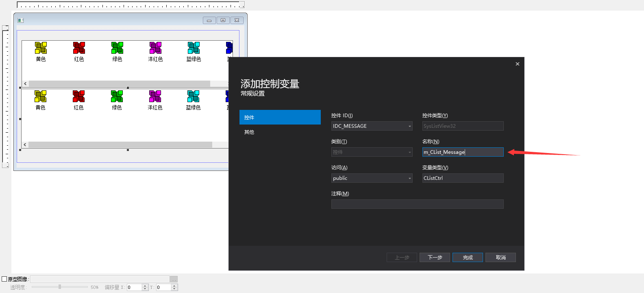
Task: Select the cyan 蓝绿色 icon in lower list
Action: (x=193, y=96)
